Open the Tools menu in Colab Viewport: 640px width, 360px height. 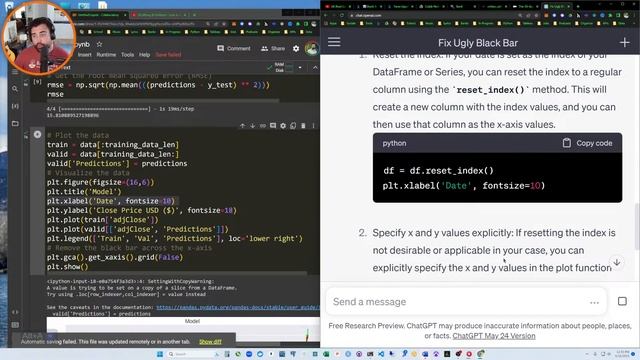127,55
